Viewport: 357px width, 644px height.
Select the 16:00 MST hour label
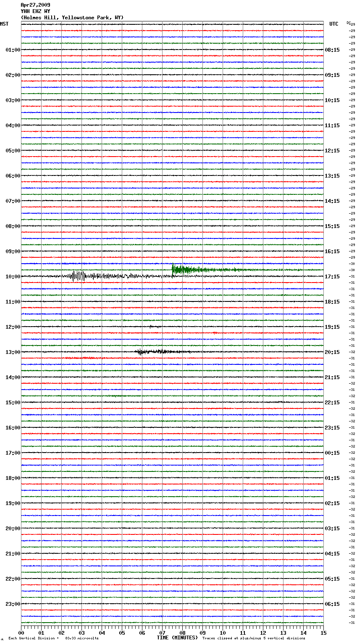click(13, 428)
